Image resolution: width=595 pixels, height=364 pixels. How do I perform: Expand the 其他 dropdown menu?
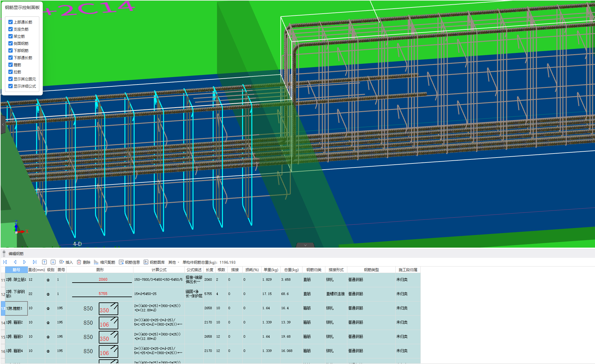pyautogui.click(x=174, y=262)
